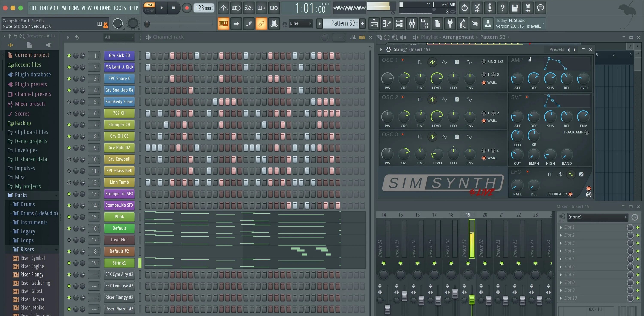
Task: Open the Plugin picker plug icon
Action: (x=450, y=24)
